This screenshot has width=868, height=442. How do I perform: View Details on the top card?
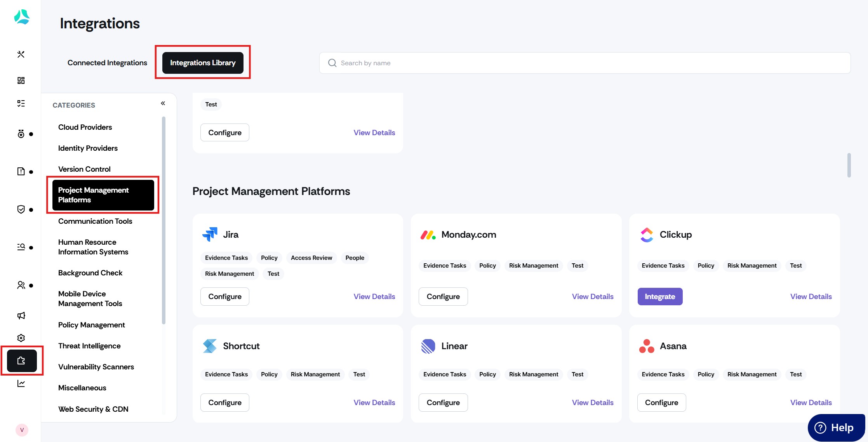(374, 133)
